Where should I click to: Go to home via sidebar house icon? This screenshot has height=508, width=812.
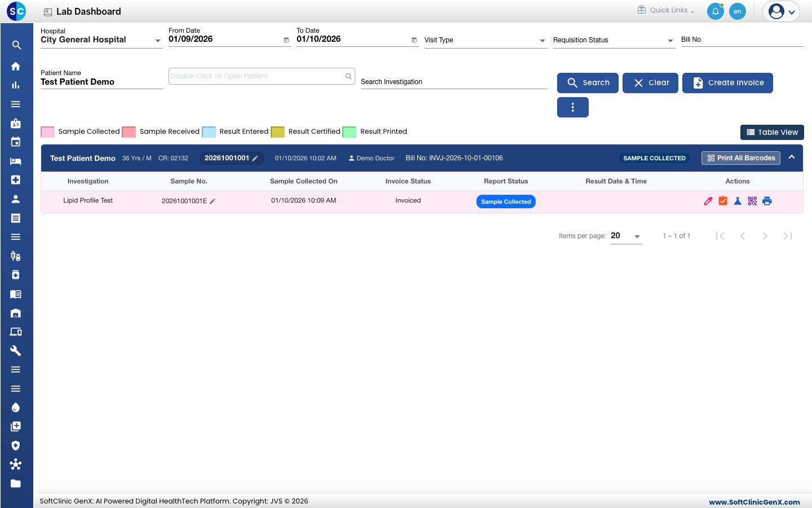coord(16,66)
